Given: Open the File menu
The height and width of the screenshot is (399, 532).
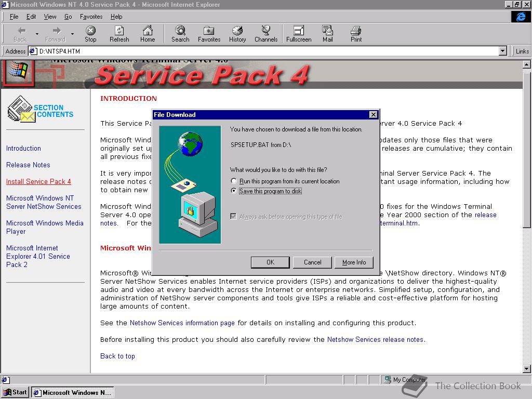Looking at the screenshot, I should coord(14,17).
